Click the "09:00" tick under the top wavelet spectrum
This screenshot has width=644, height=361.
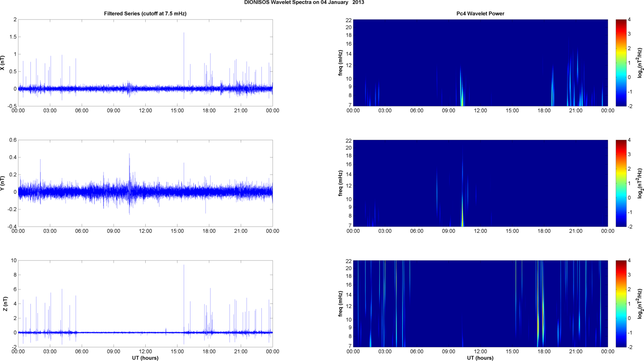[x=448, y=111]
